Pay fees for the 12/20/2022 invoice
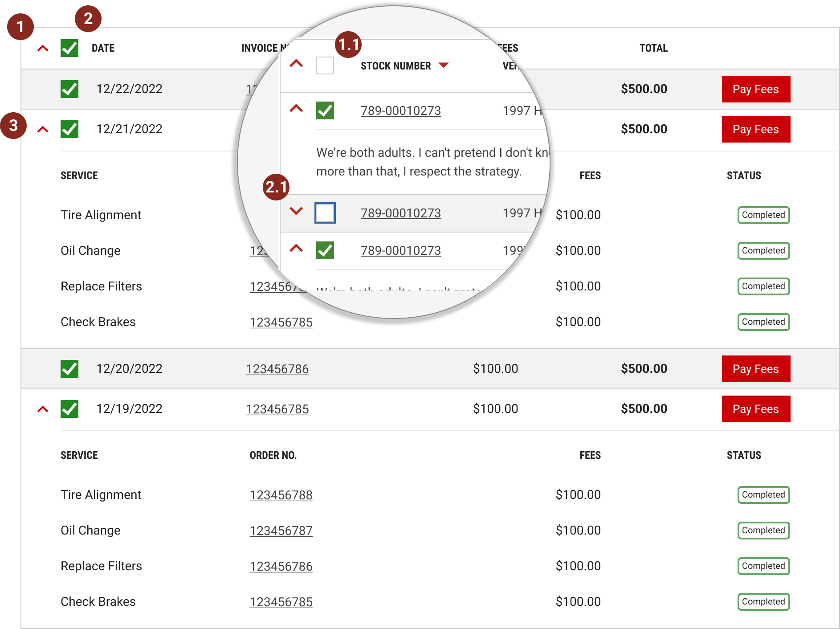840x629 pixels. point(756,369)
